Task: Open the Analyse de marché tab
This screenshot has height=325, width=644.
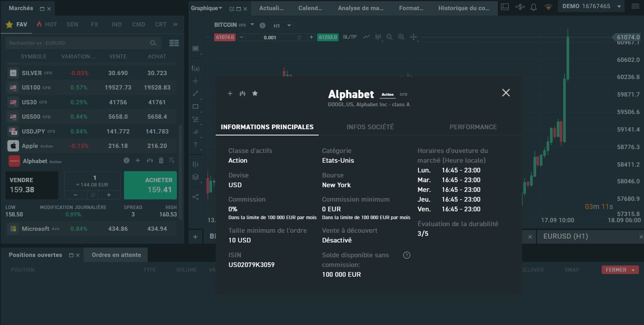Action: pos(361,8)
